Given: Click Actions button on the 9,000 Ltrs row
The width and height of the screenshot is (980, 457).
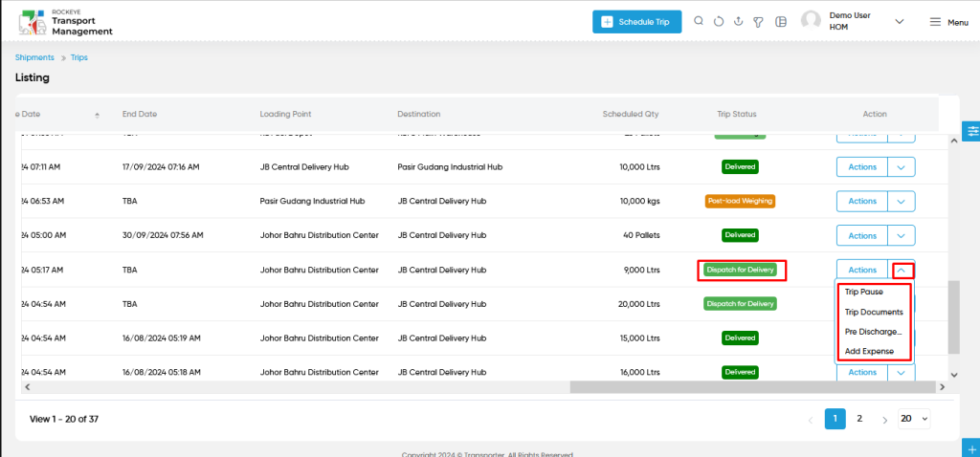Looking at the screenshot, I should 862,271.
